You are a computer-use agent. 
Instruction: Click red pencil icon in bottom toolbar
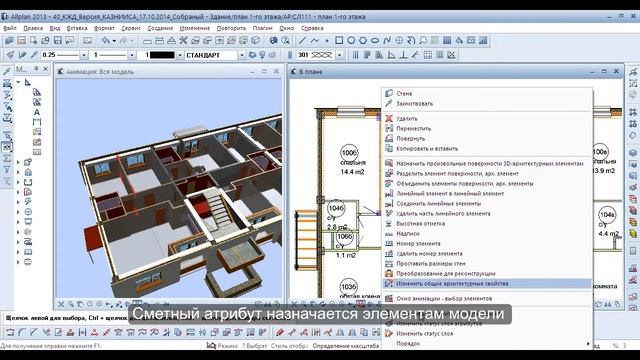280,333
